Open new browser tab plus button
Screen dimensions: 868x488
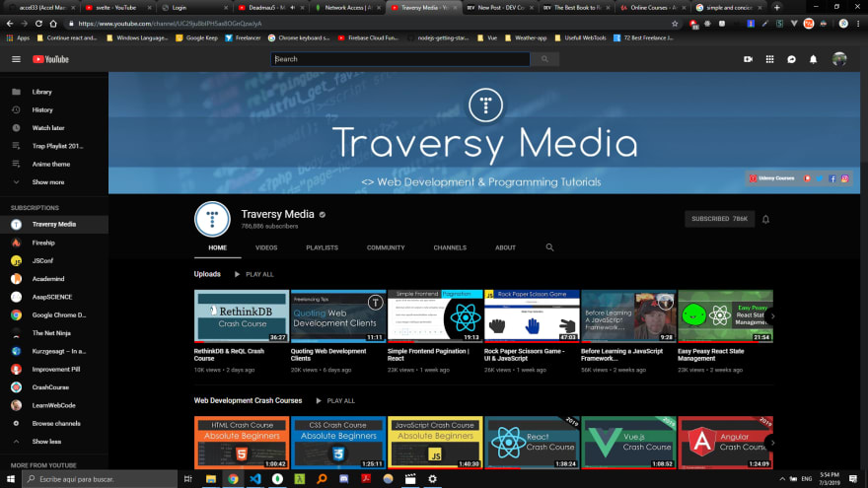click(776, 8)
